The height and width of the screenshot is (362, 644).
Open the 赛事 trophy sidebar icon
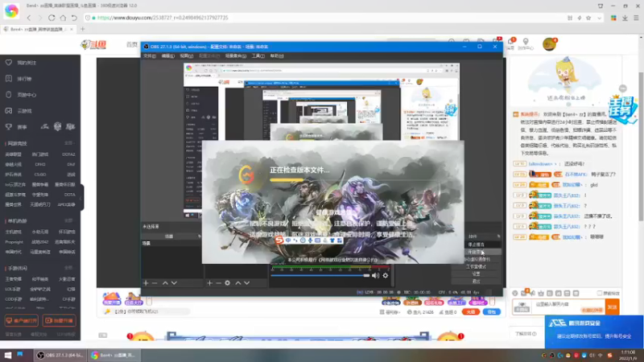click(9, 127)
